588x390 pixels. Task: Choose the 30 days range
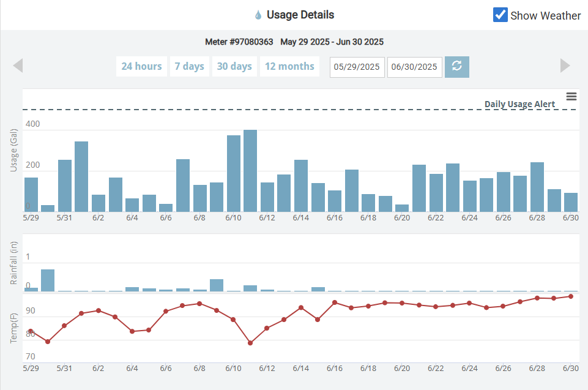pos(234,67)
